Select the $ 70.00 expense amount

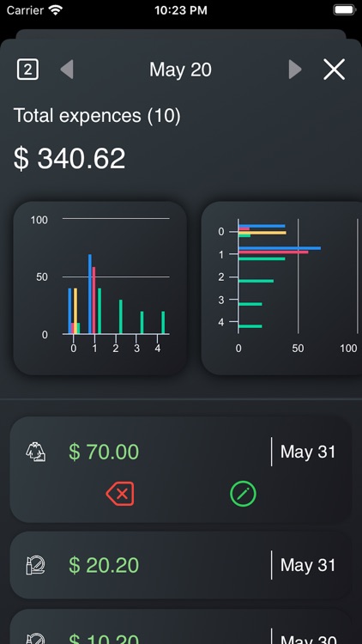tap(104, 452)
